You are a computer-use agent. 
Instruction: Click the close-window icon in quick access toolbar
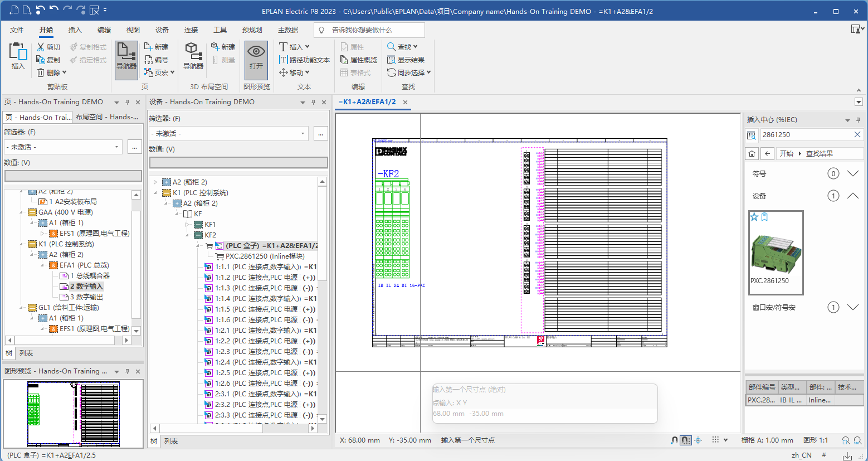94,10
